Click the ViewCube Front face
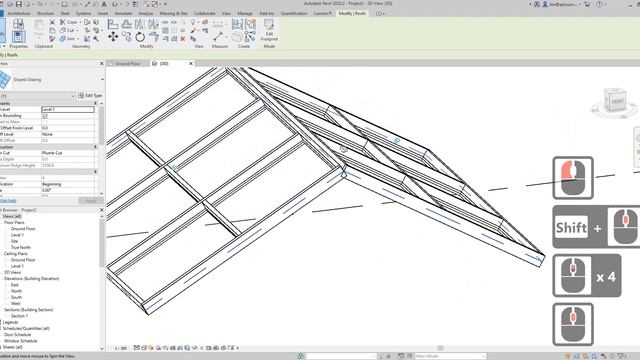 point(617,101)
